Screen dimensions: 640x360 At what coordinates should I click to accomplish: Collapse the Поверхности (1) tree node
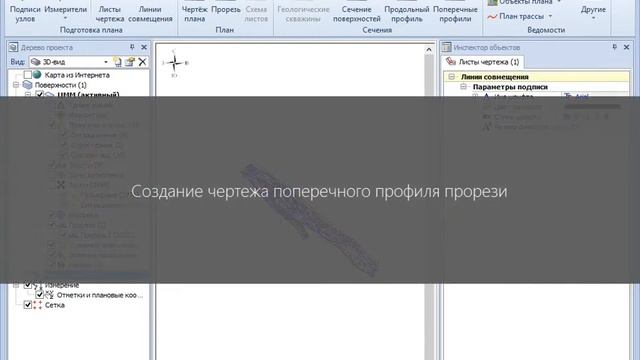(16, 85)
